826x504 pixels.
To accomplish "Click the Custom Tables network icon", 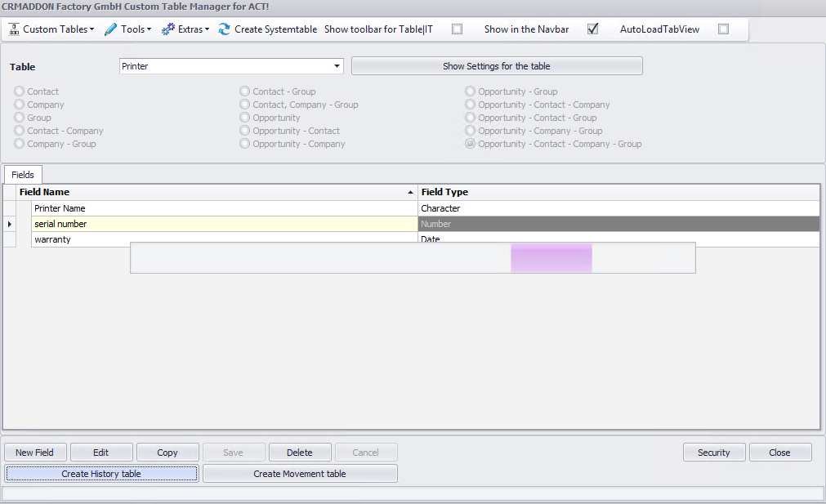I will tap(14, 29).
